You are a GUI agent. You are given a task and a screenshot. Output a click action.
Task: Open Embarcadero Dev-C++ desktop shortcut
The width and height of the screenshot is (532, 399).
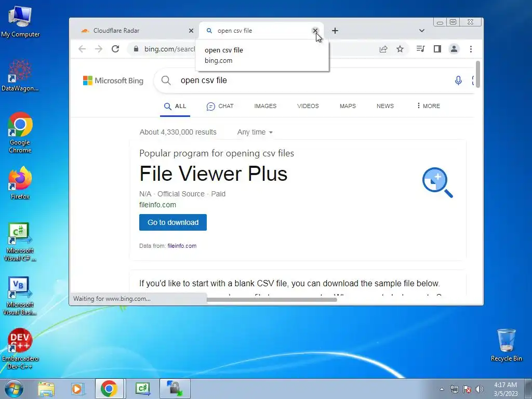tap(20, 348)
